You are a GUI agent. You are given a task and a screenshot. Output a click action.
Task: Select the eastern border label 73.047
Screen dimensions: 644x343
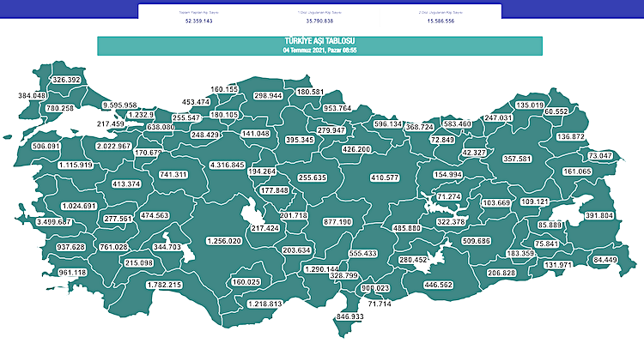point(600,155)
